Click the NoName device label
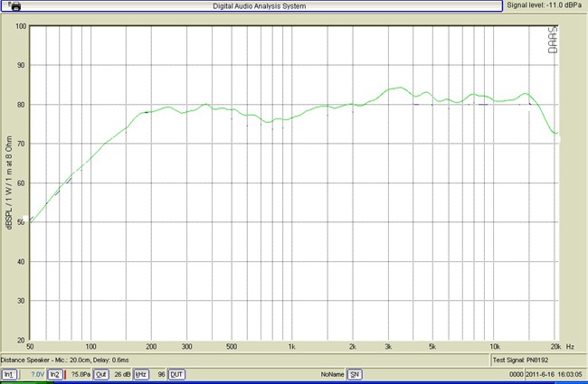The height and width of the screenshot is (384, 588). pyautogui.click(x=332, y=374)
